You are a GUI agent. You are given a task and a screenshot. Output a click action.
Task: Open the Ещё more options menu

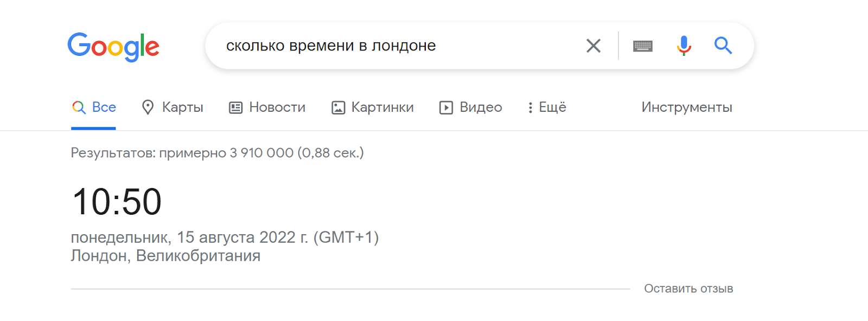click(552, 107)
